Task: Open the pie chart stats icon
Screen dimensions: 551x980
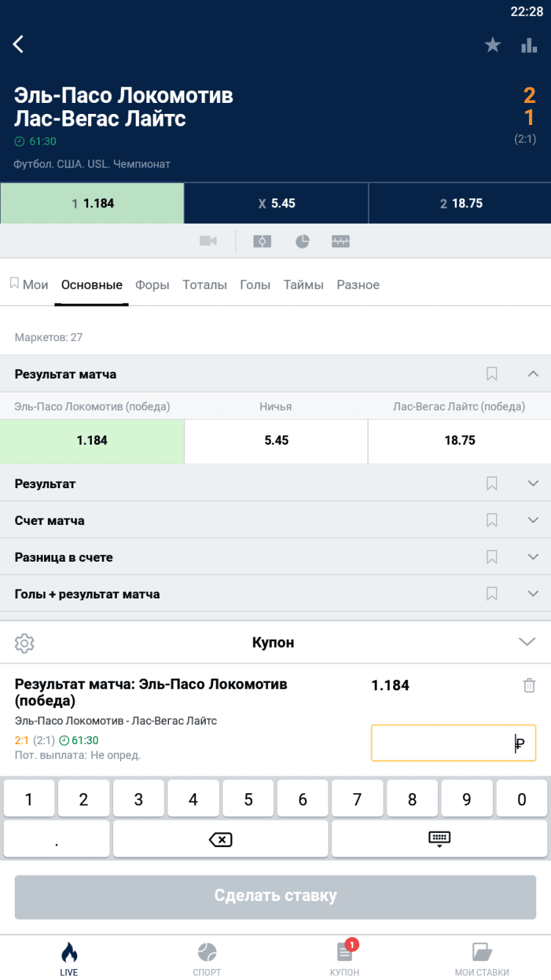Action: [x=303, y=241]
